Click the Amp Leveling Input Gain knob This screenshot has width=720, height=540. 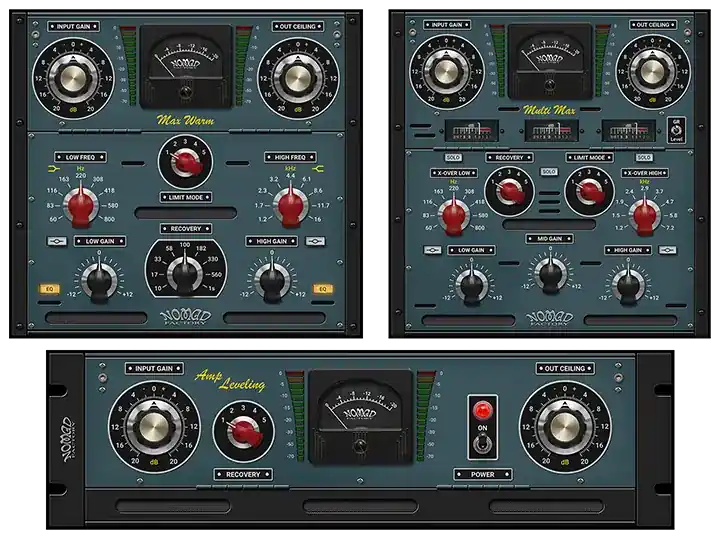[154, 427]
